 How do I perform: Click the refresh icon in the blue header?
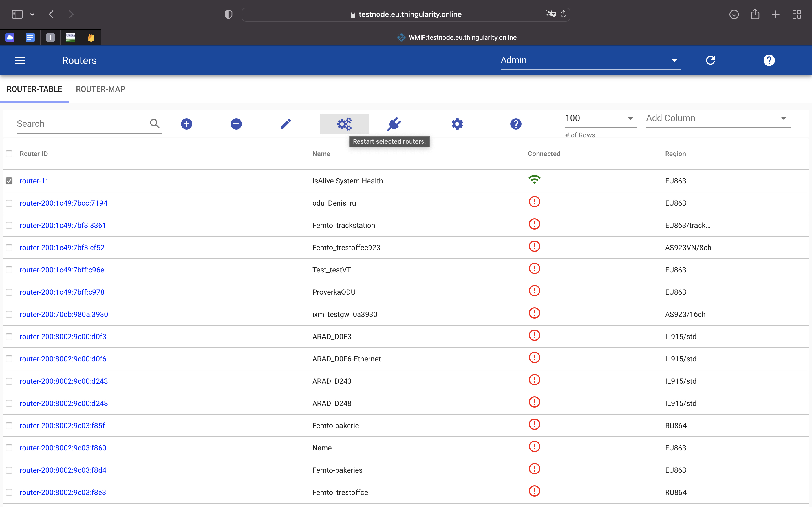[710, 60]
